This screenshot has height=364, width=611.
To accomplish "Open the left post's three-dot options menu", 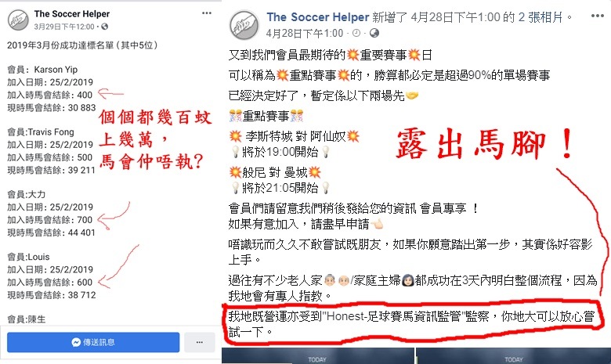I will click(x=207, y=13).
